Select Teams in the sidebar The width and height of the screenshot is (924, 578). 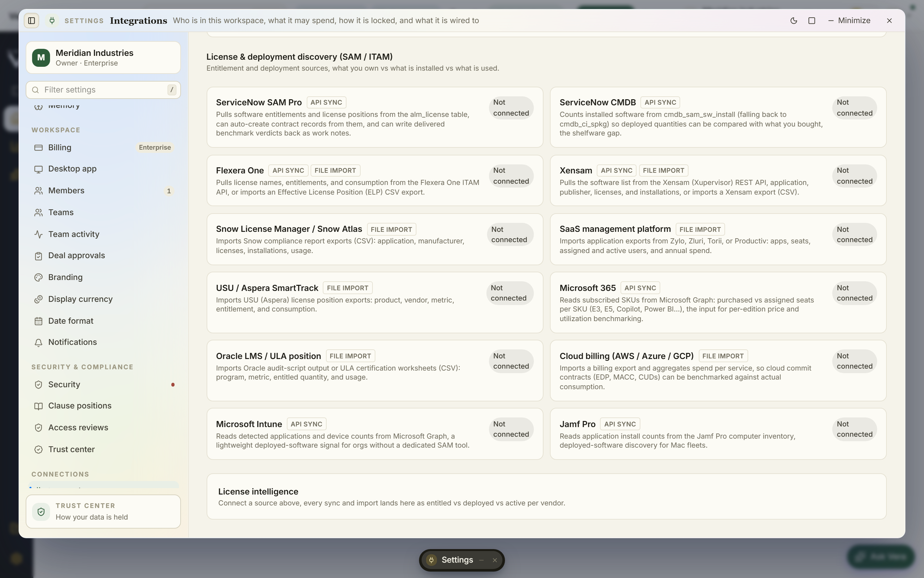point(103,213)
